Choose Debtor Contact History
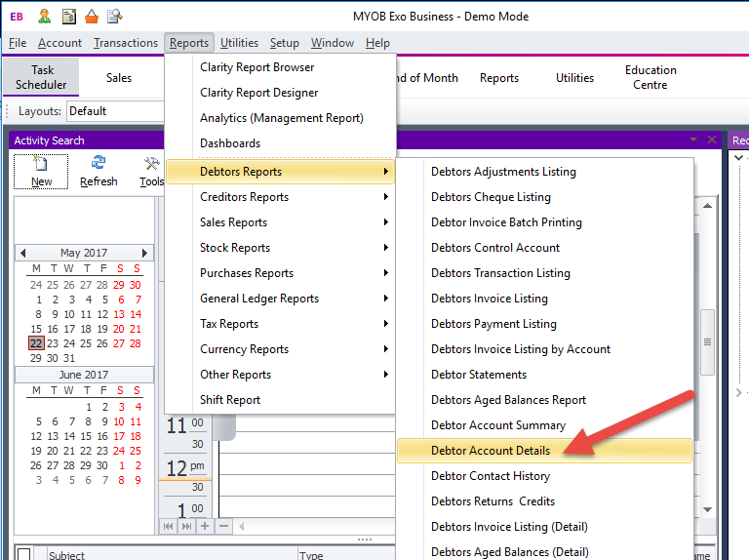The image size is (749, 560). (544, 476)
